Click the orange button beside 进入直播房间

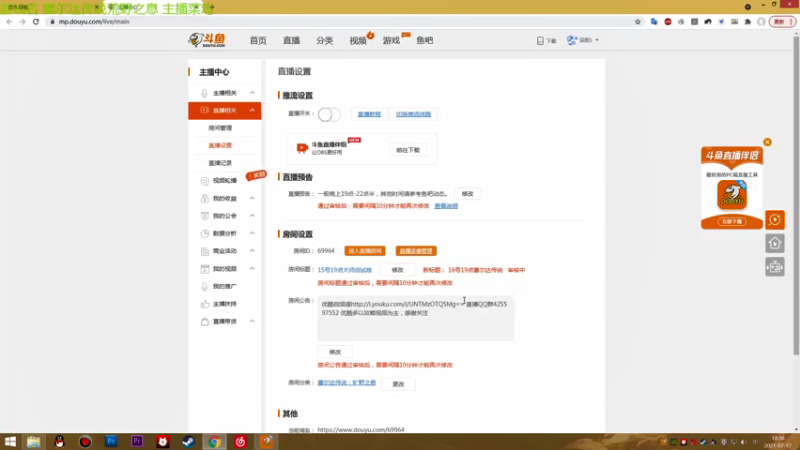tap(416, 251)
